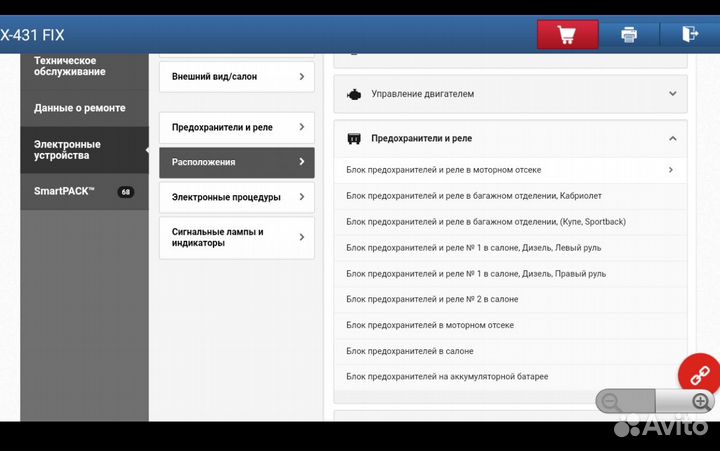Screen dimensions: 720x451
Task: Open Блок предохранителей на аккумуляторной батарее link
Action: [447, 377]
